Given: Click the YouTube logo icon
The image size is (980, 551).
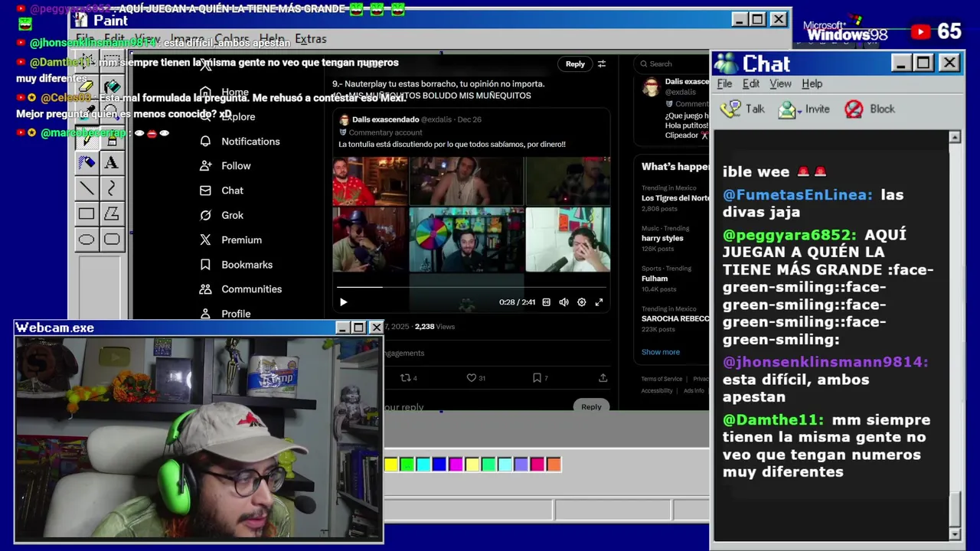Looking at the screenshot, I should coord(920,31).
